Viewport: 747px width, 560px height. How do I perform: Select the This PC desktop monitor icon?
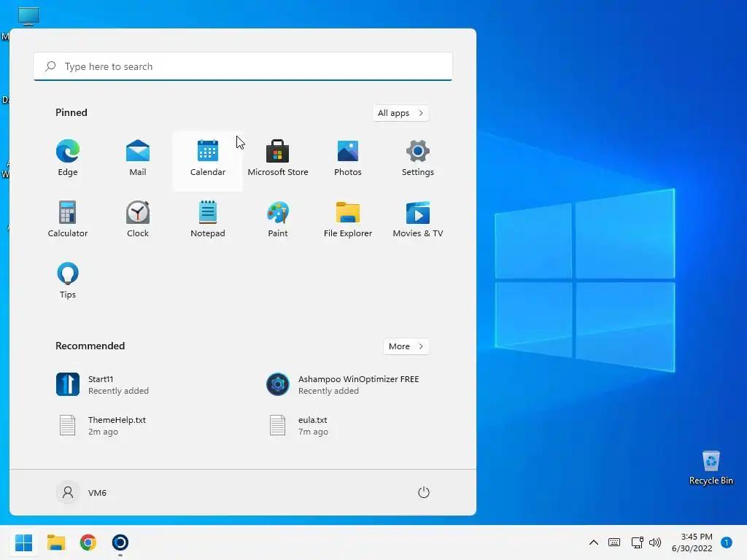tap(28, 16)
